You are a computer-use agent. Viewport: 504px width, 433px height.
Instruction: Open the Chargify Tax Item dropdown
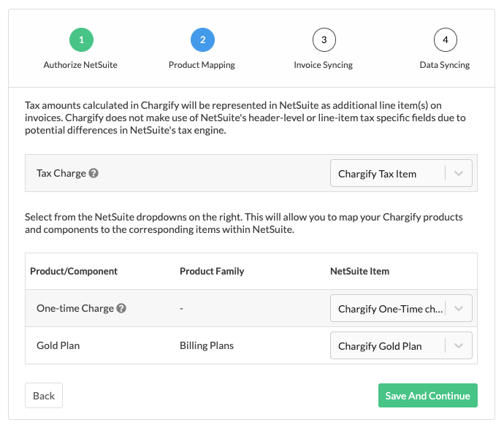coord(401,173)
